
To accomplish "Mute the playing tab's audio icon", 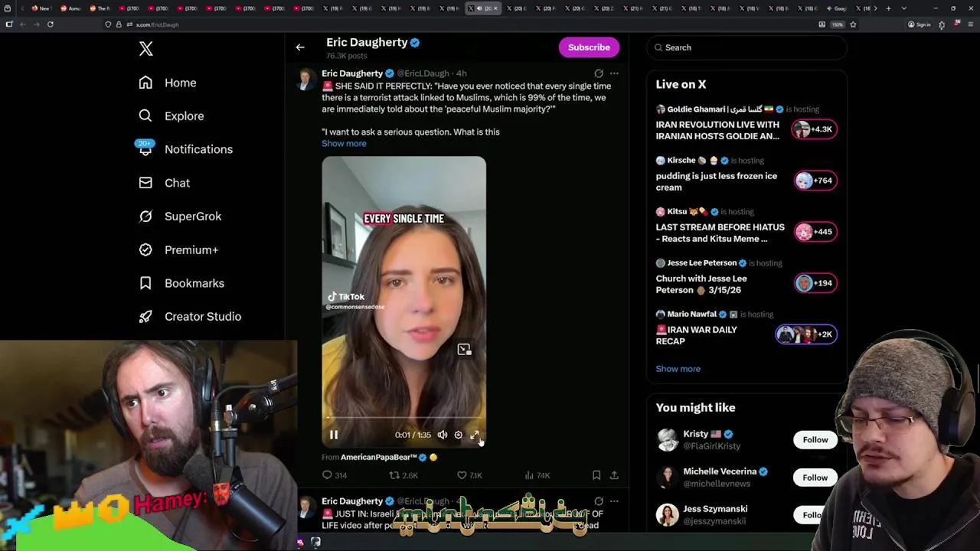I will click(x=479, y=8).
